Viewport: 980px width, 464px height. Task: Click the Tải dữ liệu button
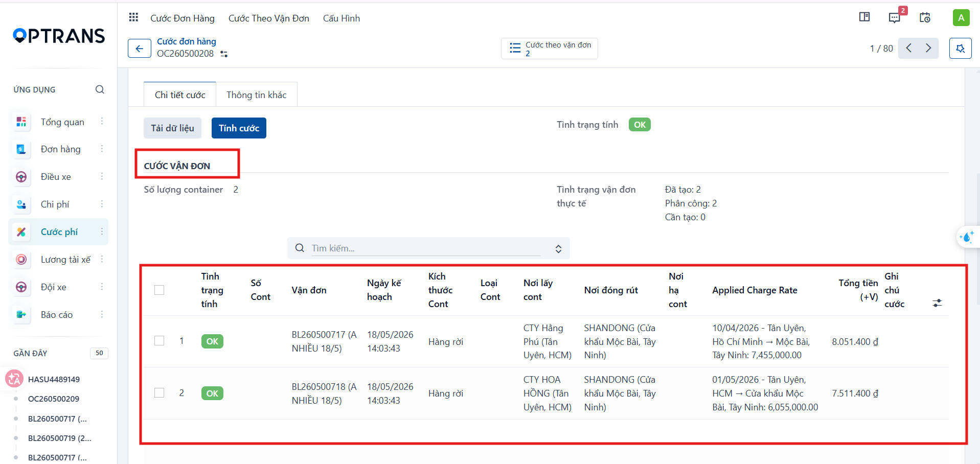172,128
